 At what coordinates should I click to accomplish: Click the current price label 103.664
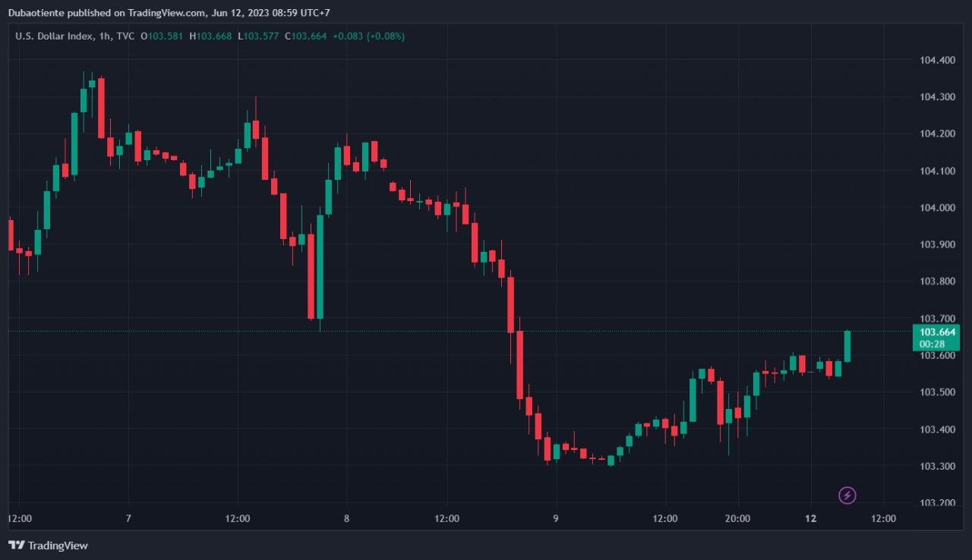[x=937, y=332]
